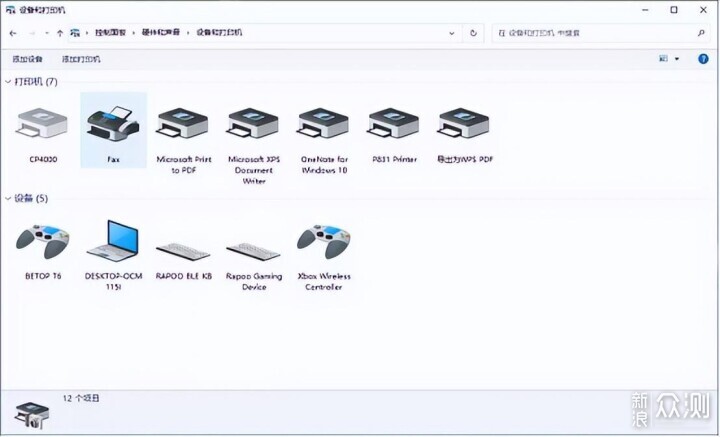The image size is (720, 437).
Task: Expand chevron after 硬件和声音 breadcrumb
Action: click(188, 33)
